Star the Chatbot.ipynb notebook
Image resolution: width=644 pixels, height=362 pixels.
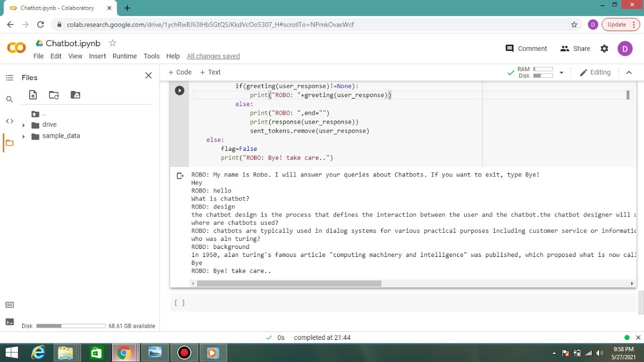[113, 43]
